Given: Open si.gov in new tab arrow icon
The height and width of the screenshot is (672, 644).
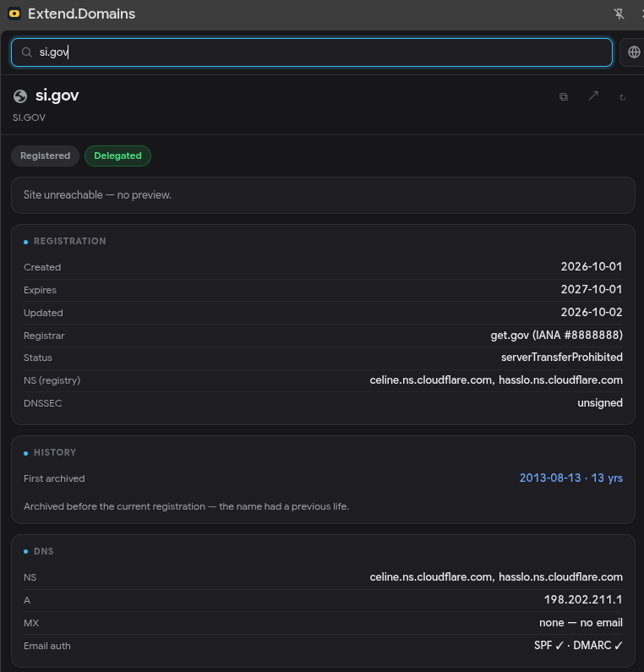Looking at the screenshot, I should (593, 96).
